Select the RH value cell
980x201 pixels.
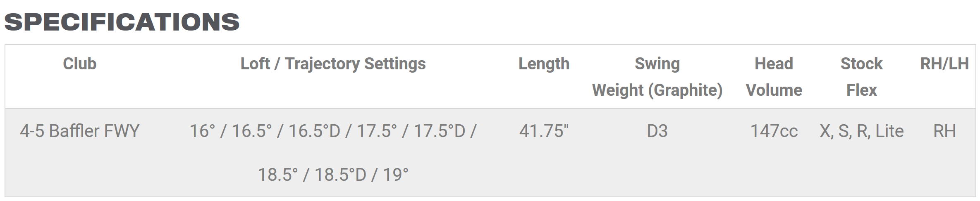944,131
